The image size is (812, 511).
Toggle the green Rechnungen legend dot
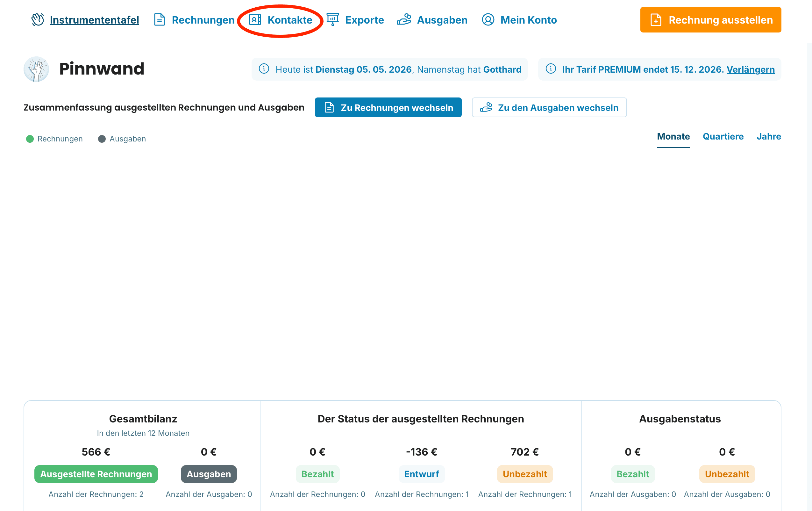point(30,139)
